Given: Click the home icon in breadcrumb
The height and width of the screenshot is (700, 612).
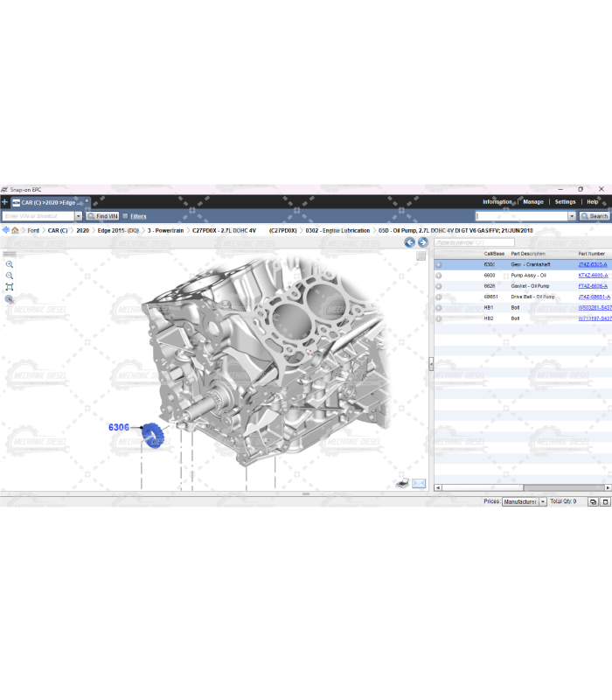Looking at the screenshot, I should pyautogui.click(x=15, y=230).
